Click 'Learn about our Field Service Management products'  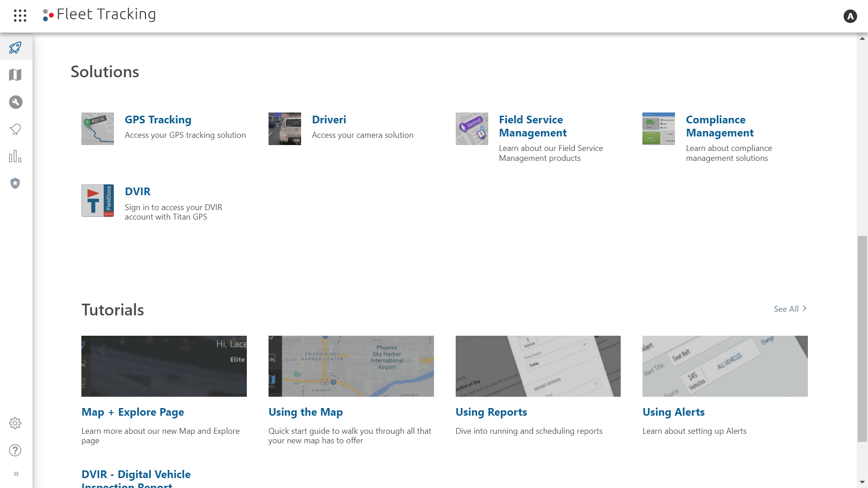click(551, 153)
